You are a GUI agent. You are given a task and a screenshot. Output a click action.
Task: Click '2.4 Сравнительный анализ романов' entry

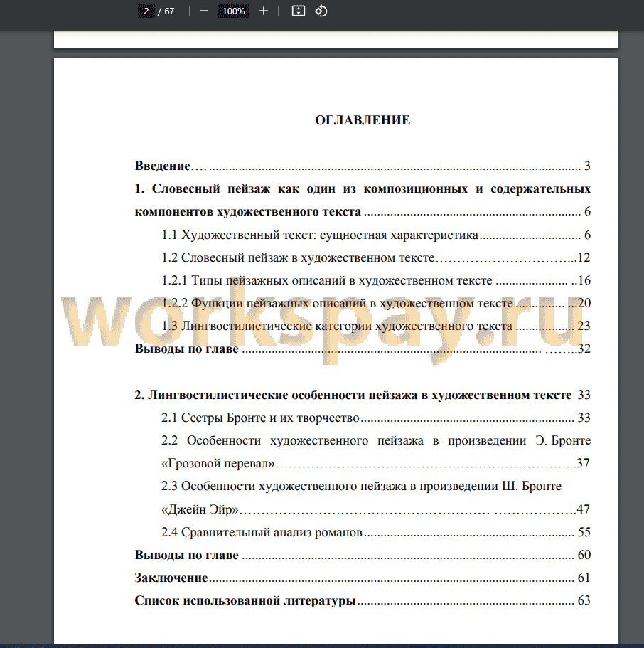click(376, 532)
